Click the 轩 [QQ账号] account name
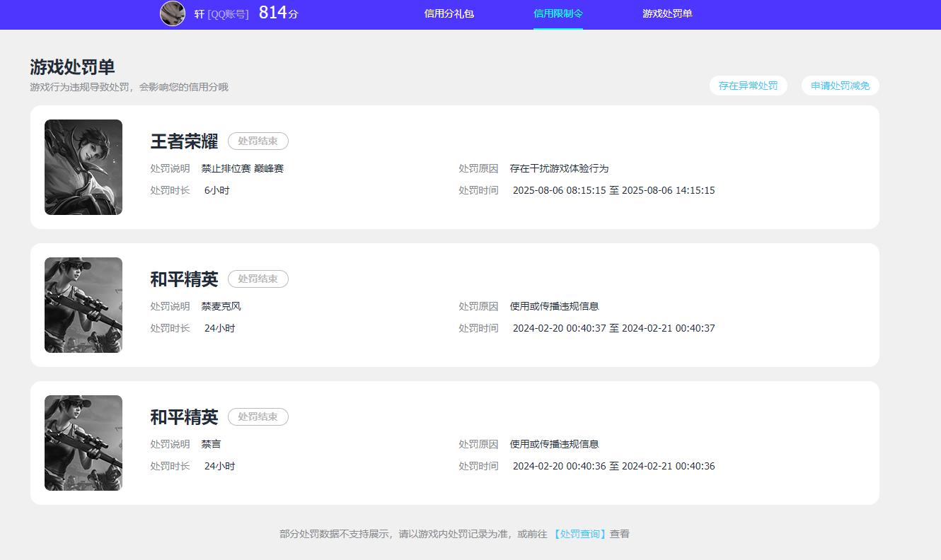Screen dimensions: 941x560 click(x=221, y=14)
